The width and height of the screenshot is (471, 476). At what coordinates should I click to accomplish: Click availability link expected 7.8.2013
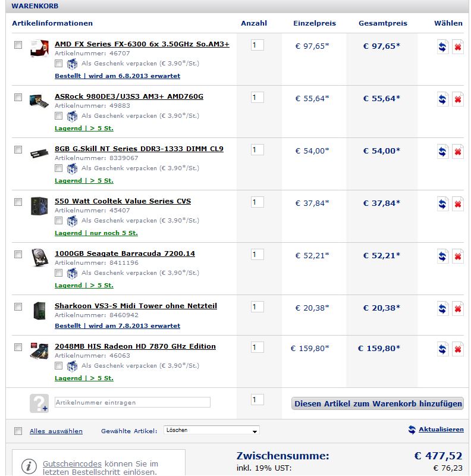click(117, 325)
